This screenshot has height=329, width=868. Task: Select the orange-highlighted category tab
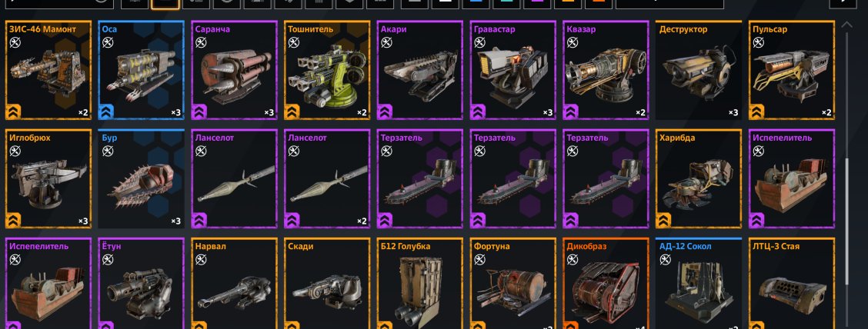165,3
